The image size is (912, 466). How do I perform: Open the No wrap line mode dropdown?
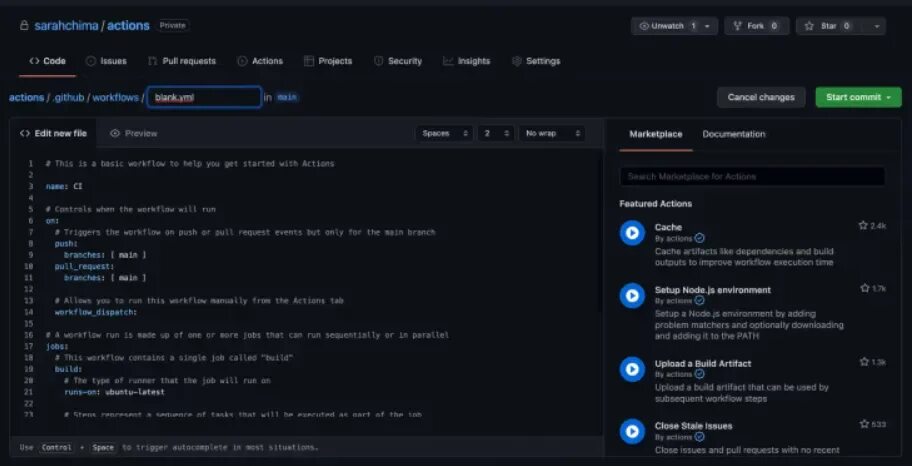tap(552, 133)
